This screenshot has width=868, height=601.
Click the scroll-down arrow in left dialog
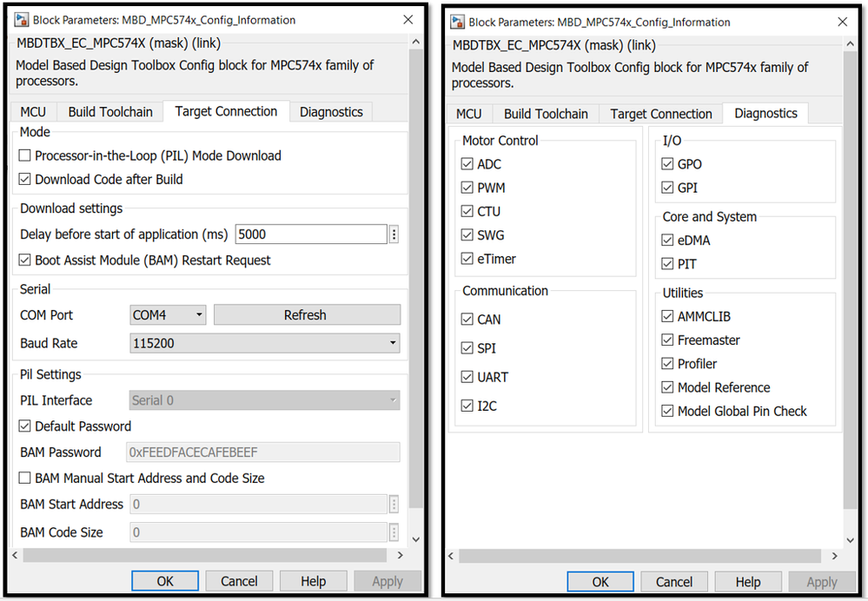point(414,539)
